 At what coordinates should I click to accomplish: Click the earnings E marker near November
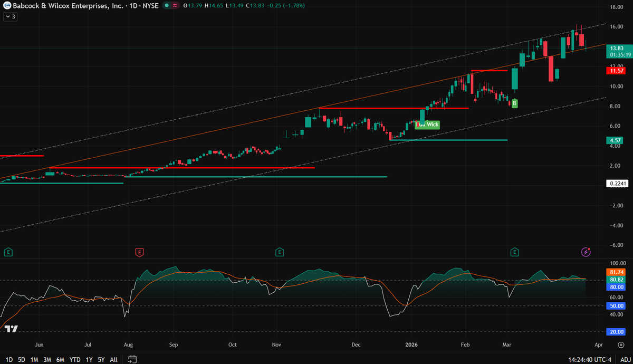pyautogui.click(x=279, y=252)
